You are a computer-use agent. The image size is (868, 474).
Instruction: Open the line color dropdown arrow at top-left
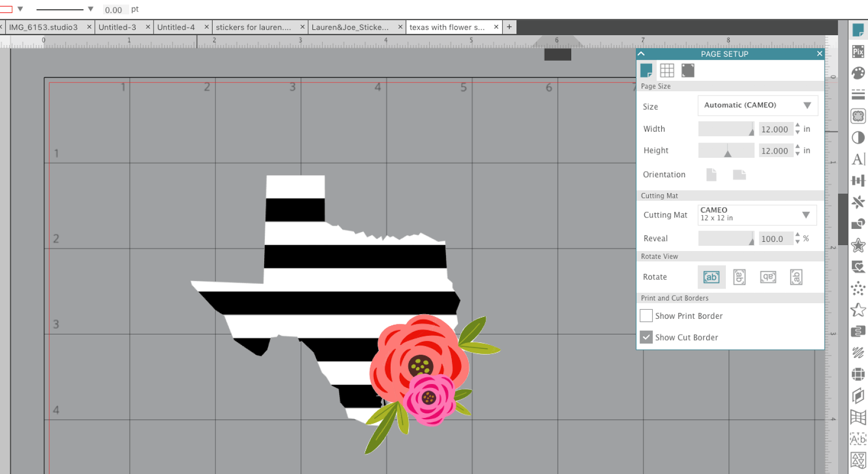(20, 9)
